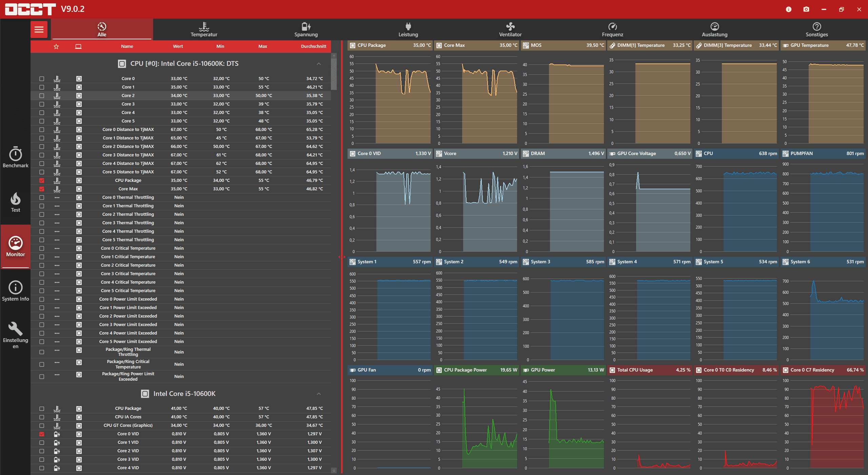868x475 pixels.
Task: Click the Core 0 C7 Residency graph title
Action: (812, 370)
